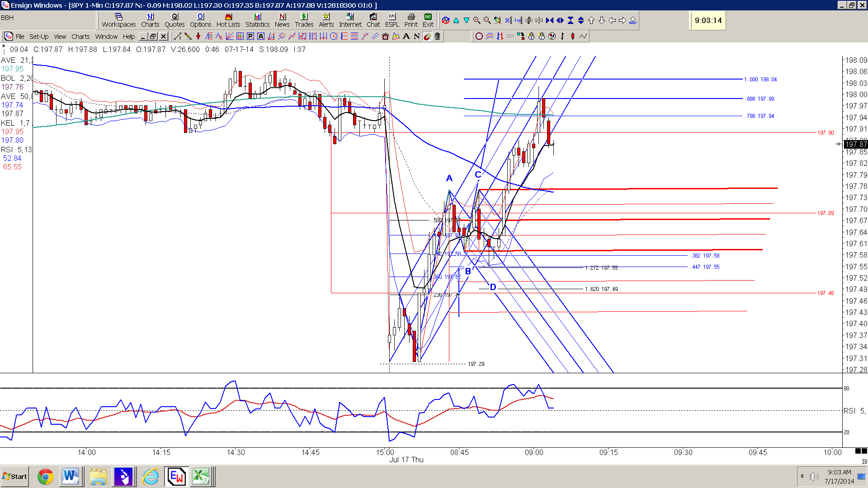Viewport: 868px width, 488px height.
Task: Toggle the S padlock icon
Action: 531,36
